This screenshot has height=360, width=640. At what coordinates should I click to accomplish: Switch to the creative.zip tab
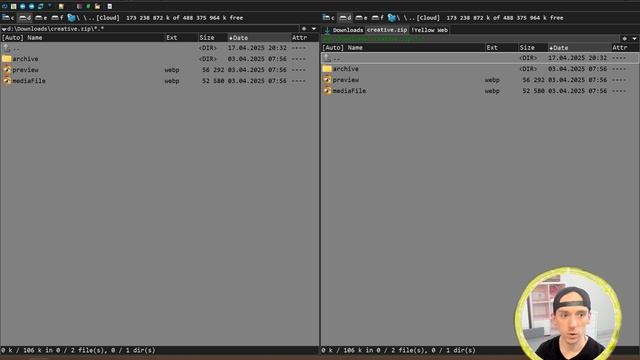pyautogui.click(x=387, y=30)
